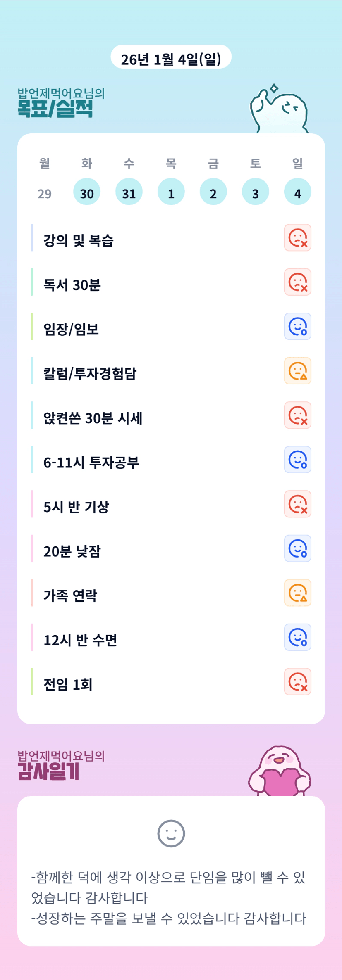Tap the orange partial face for 칼럼/투자경험담
Image resolution: width=342 pixels, height=980 pixels.
[297, 371]
